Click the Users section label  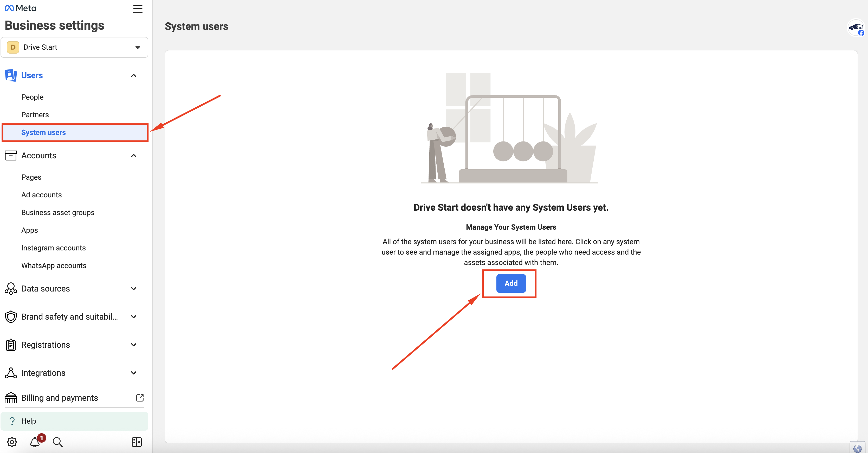32,75
